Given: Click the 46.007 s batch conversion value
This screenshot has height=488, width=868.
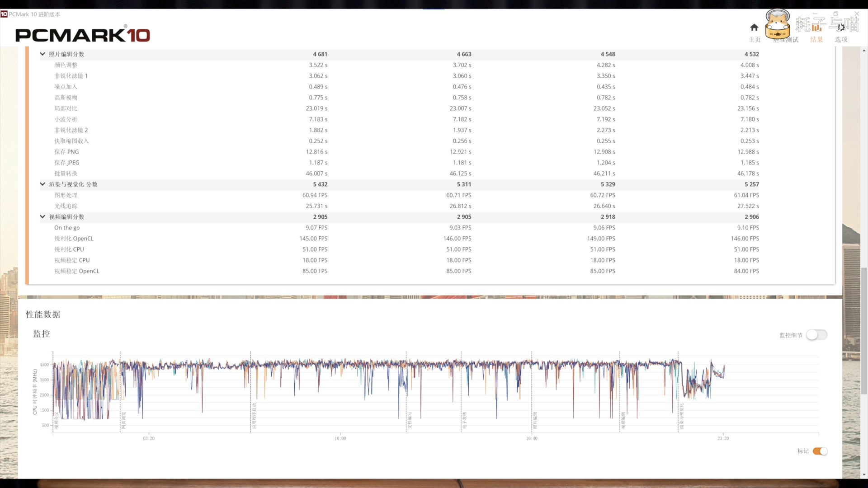Looking at the screenshot, I should 316,174.
